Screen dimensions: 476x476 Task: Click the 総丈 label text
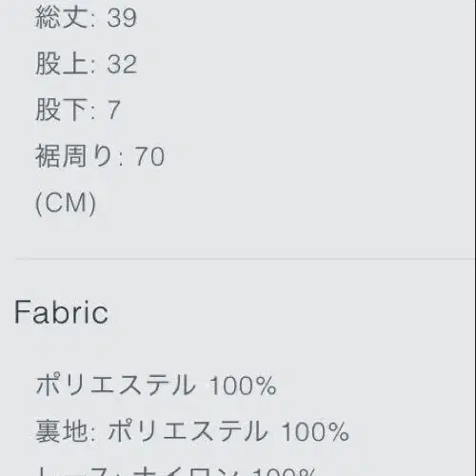[x=62, y=17]
